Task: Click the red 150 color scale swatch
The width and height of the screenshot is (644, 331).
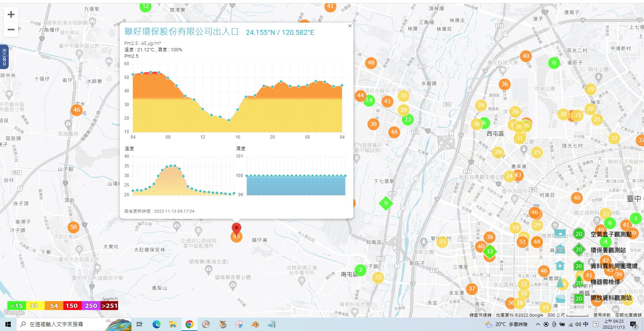Action: 72,306
